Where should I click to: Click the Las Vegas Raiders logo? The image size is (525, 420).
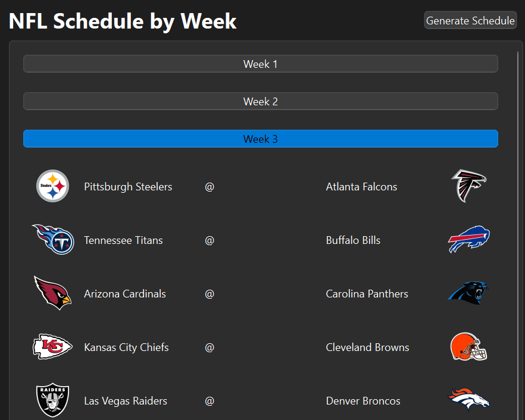52,400
